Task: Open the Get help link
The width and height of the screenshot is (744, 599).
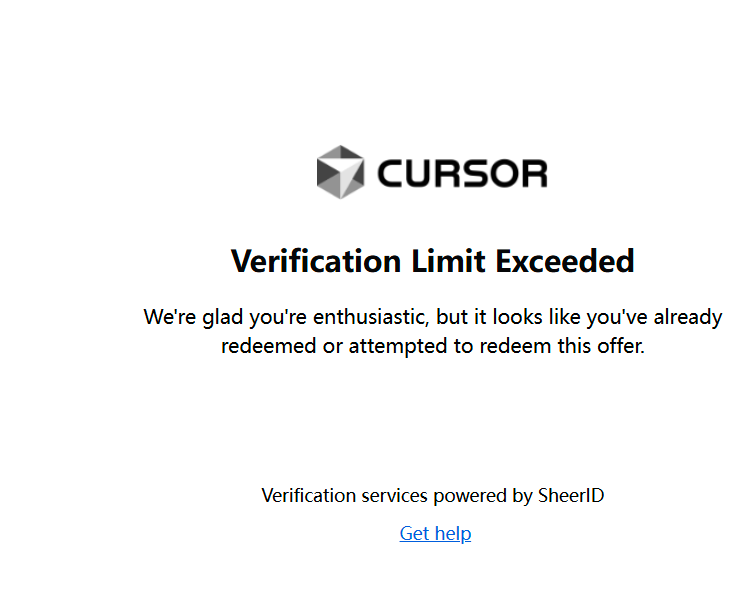Action: click(x=435, y=533)
